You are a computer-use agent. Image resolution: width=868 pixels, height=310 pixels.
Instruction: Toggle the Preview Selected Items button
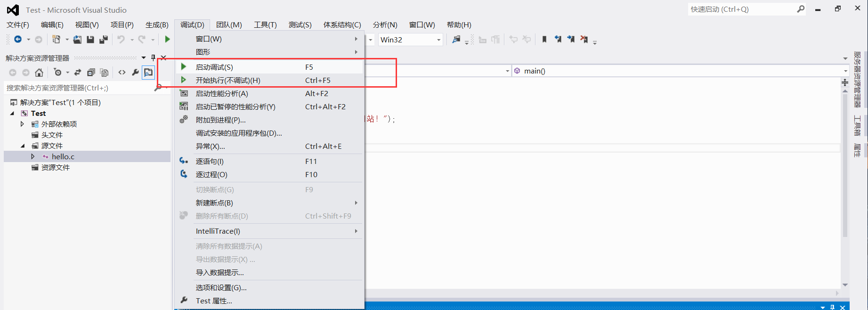coord(148,73)
